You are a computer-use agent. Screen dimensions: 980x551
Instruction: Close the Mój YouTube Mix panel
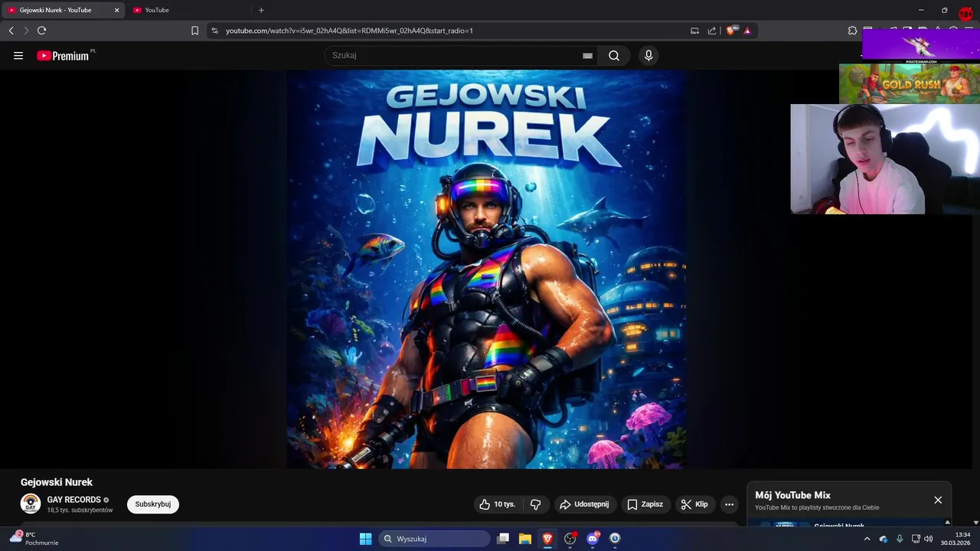938,500
